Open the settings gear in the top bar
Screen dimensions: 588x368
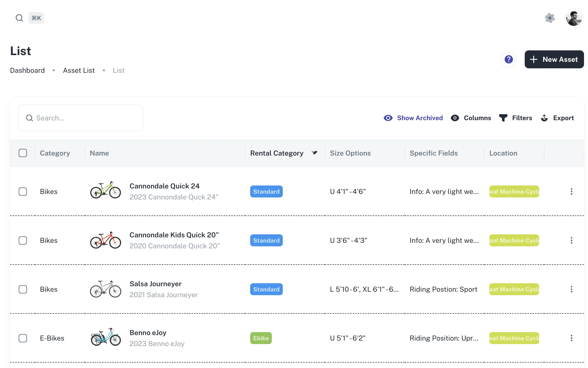550,18
